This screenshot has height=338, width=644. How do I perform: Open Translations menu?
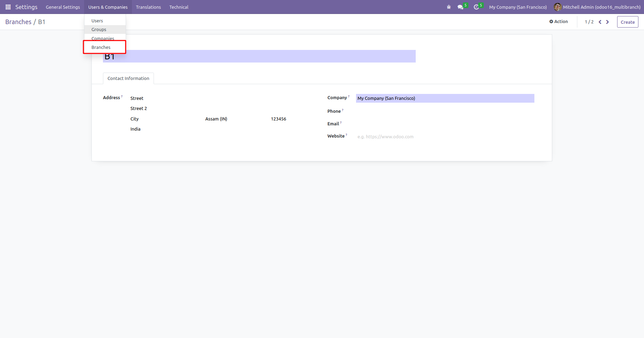(x=148, y=7)
